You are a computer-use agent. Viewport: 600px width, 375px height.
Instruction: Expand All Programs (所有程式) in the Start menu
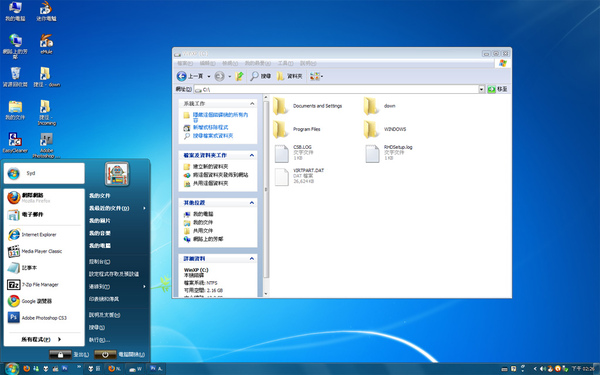(41, 339)
